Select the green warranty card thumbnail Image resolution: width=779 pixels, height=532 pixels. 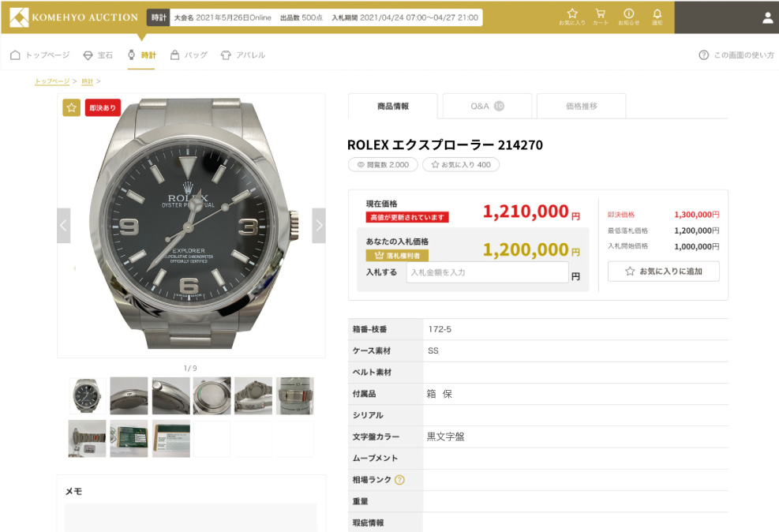coord(129,439)
